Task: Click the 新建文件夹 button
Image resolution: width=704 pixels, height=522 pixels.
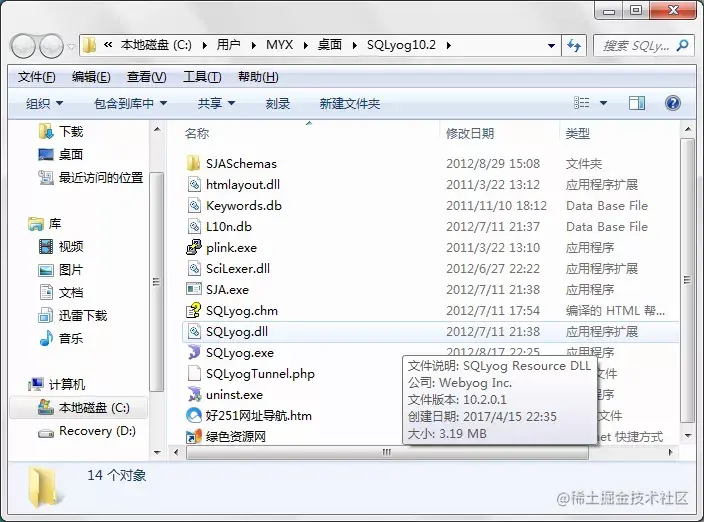Action: coord(350,104)
